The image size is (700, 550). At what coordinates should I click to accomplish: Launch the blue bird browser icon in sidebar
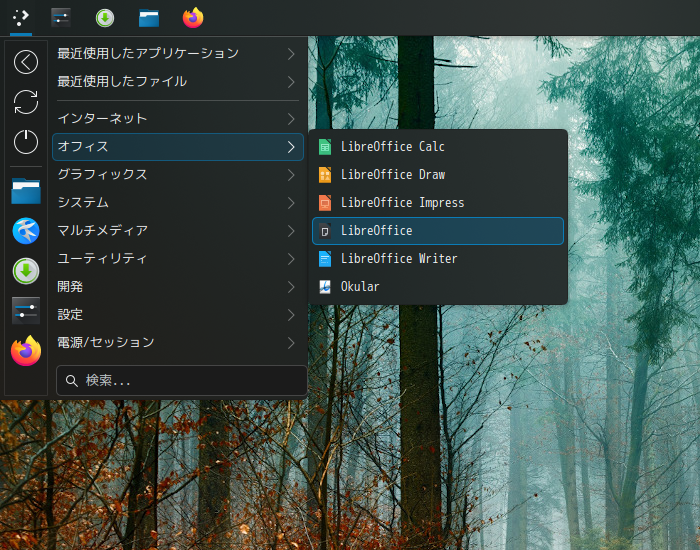(x=26, y=231)
